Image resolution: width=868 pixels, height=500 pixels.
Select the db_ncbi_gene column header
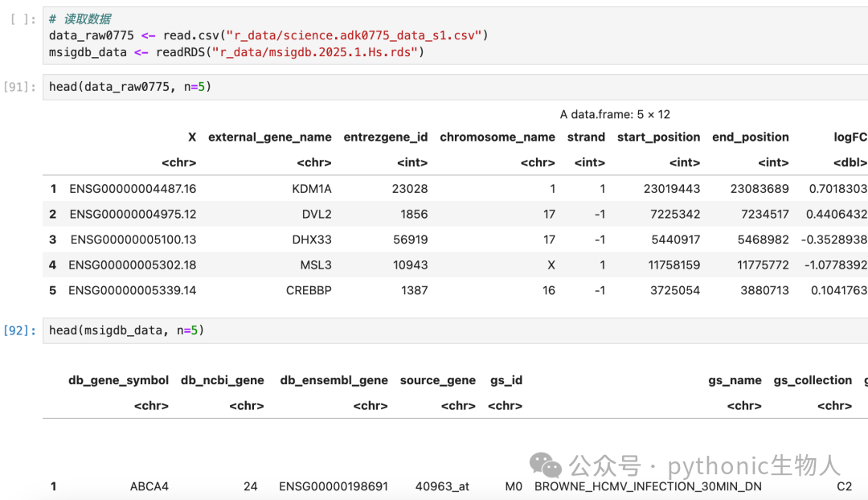222,380
